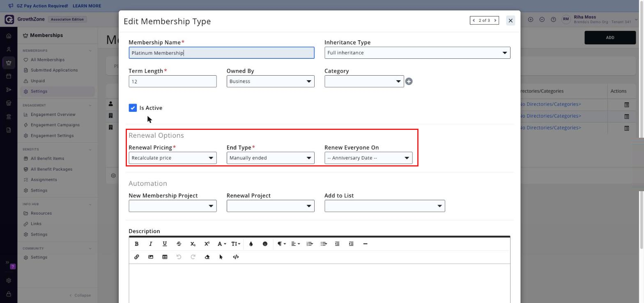Image resolution: width=644 pixels, height=303 pixels.
Task: Add new category with plus icon
Action: [409, 81]
